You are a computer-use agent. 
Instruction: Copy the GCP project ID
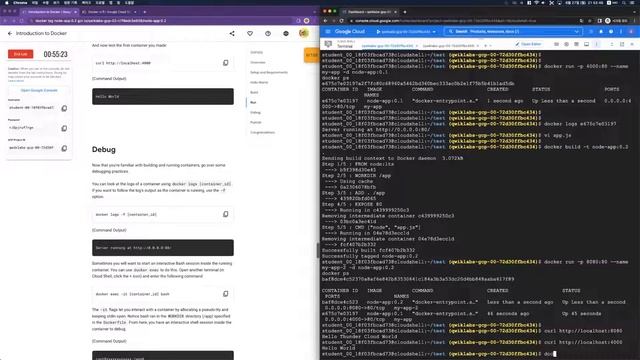64,148
